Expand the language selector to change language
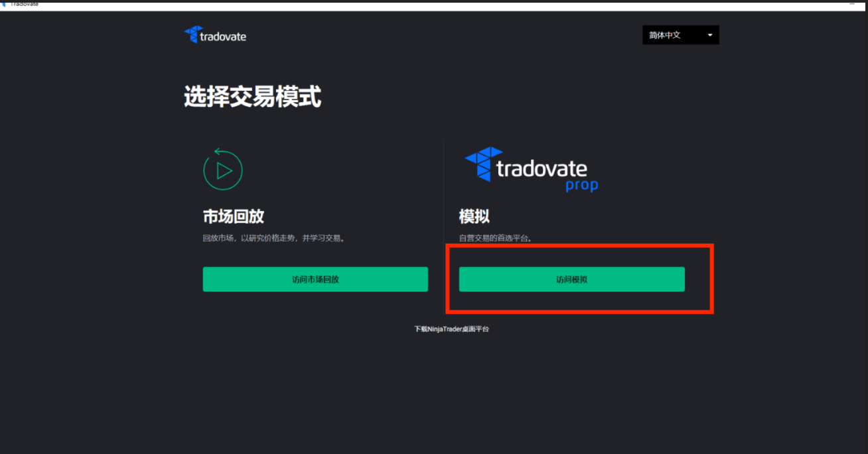Viewport: 868px width, 454px height. (680, 35)
